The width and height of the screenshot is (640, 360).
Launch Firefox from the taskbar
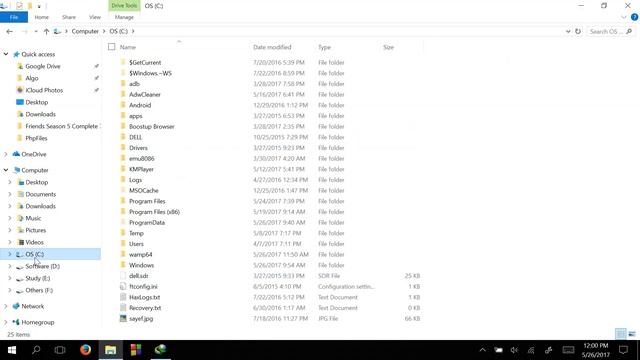click(x=85, y=350)
